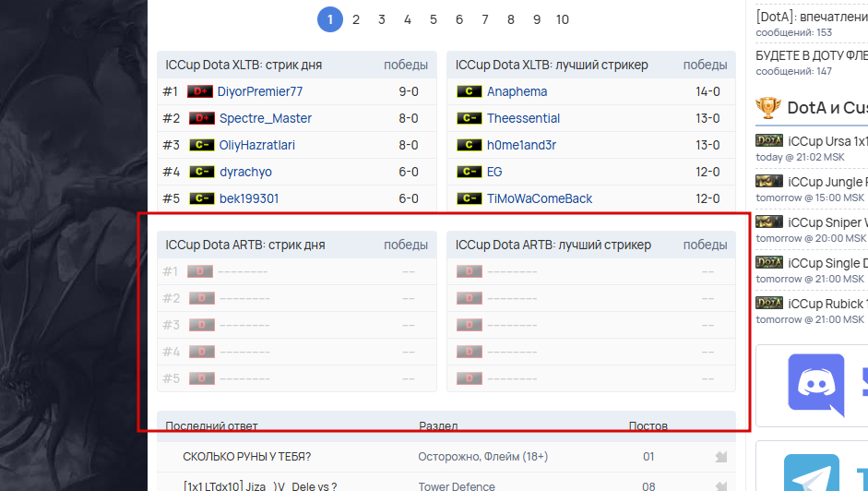Go to page 9 in pagination

(x=537, y=19)
